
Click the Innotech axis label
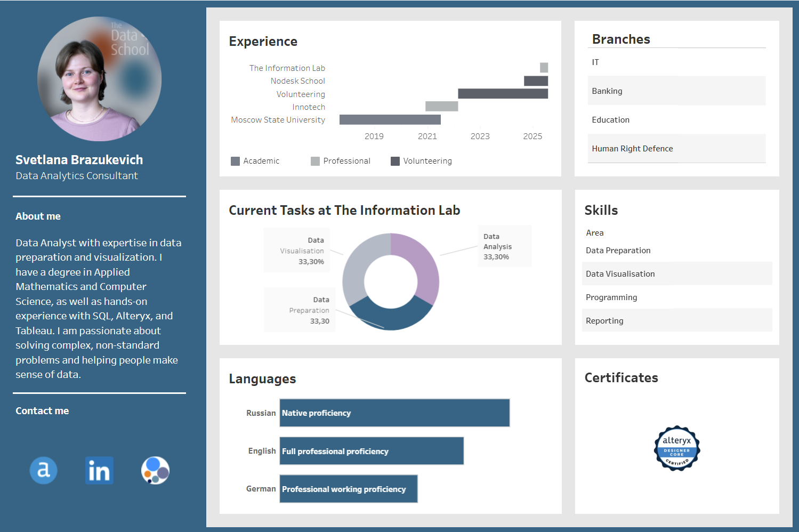point(309,107)
